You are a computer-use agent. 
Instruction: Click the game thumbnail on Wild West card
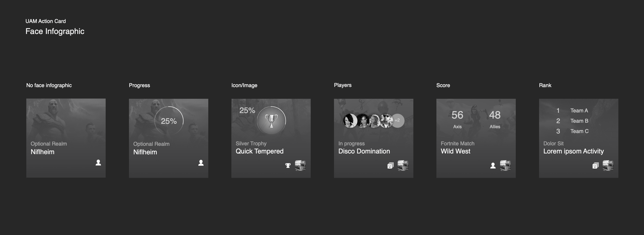point(506,165)
